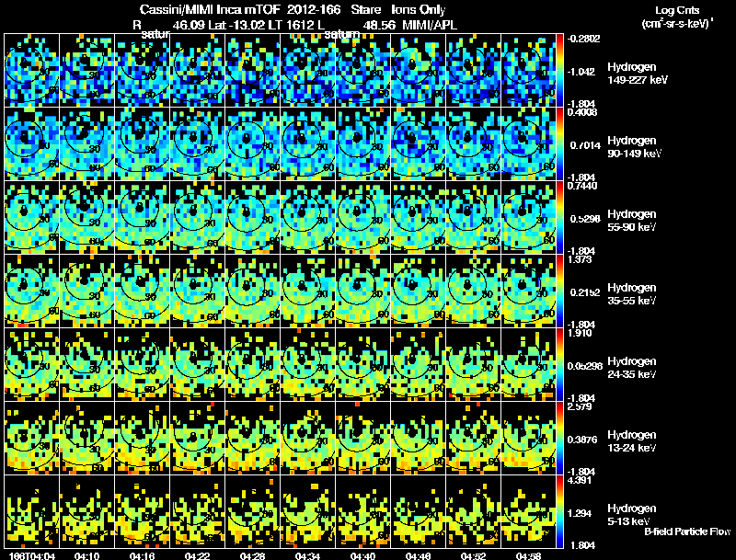Click the color bar for 149-227 keV row
736x560 pixels.
[x=559, y=70]
